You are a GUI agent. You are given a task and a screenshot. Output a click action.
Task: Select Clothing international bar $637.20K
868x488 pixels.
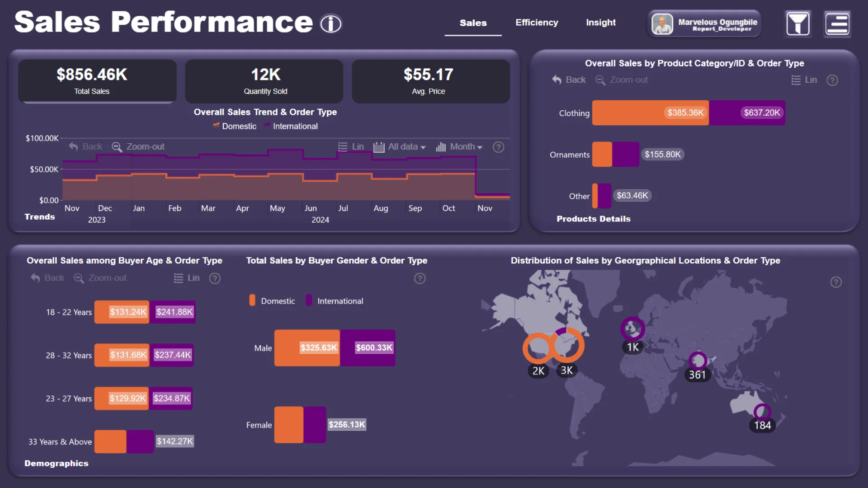click(x=747, y=113)
